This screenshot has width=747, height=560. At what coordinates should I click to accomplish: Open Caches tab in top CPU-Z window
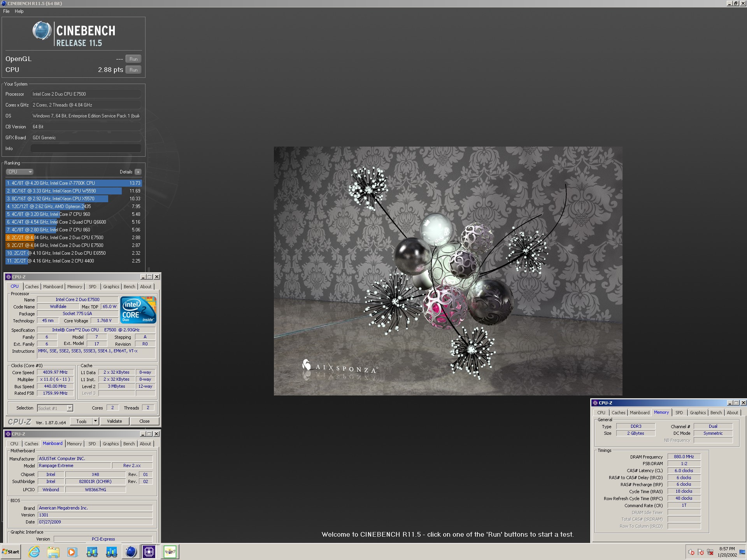[32, 287]
